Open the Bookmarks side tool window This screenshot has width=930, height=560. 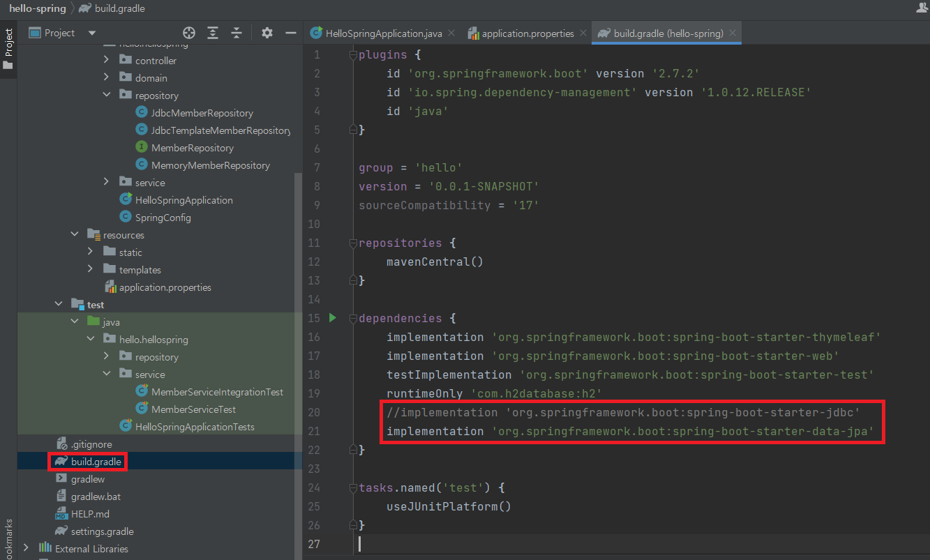click(x=8, y=538)
